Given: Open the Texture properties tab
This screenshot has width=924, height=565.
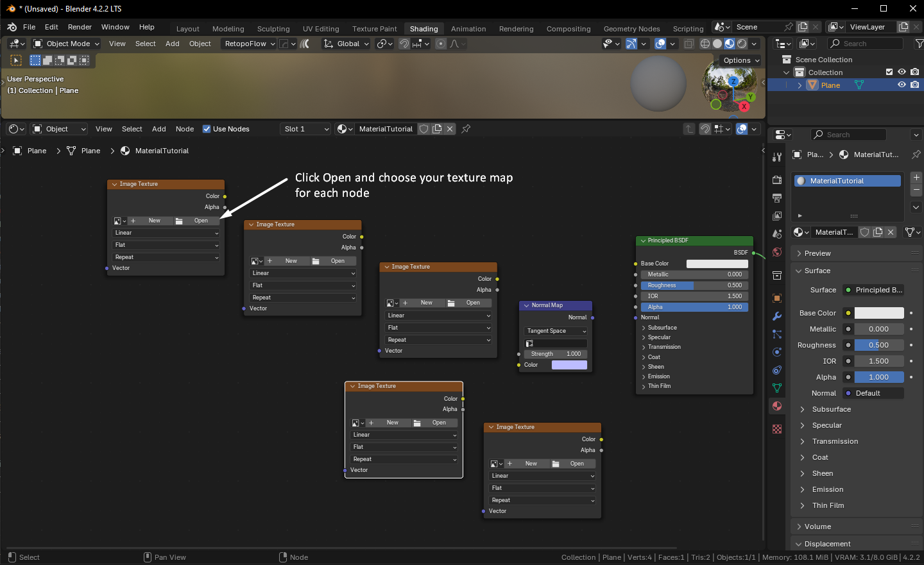Looking at the screenshot, I should point(777,429).
